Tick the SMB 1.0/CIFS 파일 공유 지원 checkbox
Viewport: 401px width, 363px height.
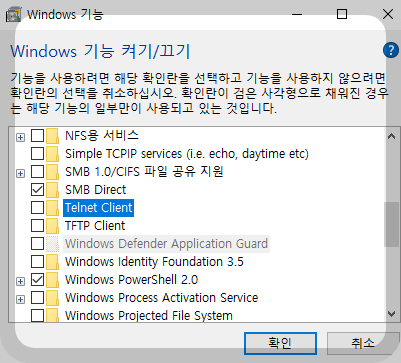tap(37, 172)
